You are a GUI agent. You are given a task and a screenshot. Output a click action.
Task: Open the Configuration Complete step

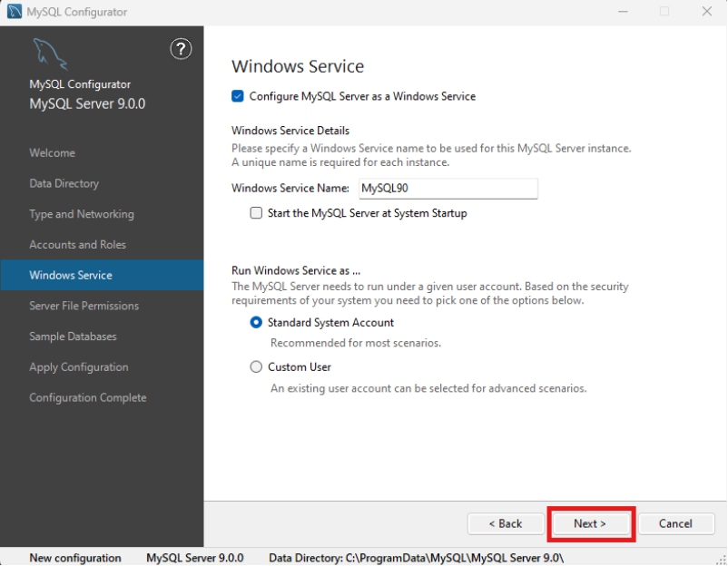88,397
